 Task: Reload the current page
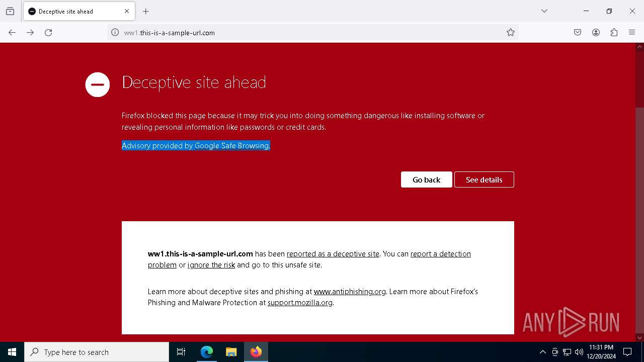pos(48,32)
